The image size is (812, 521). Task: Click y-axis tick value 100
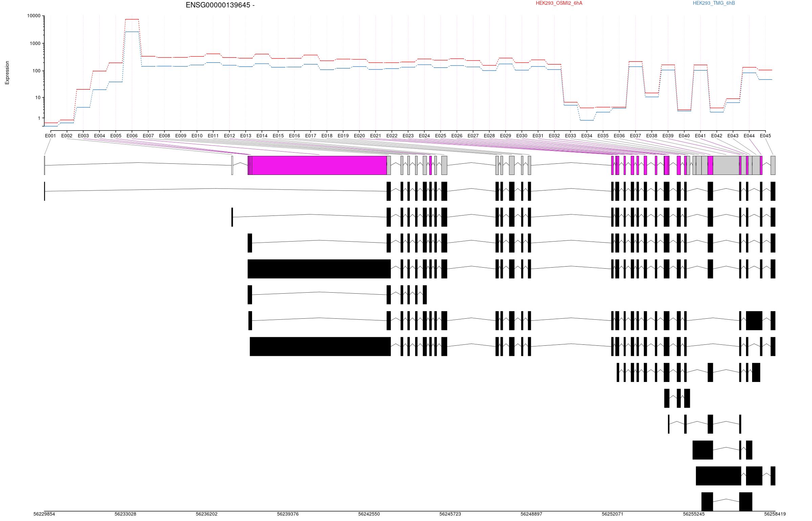click(37, 71)
